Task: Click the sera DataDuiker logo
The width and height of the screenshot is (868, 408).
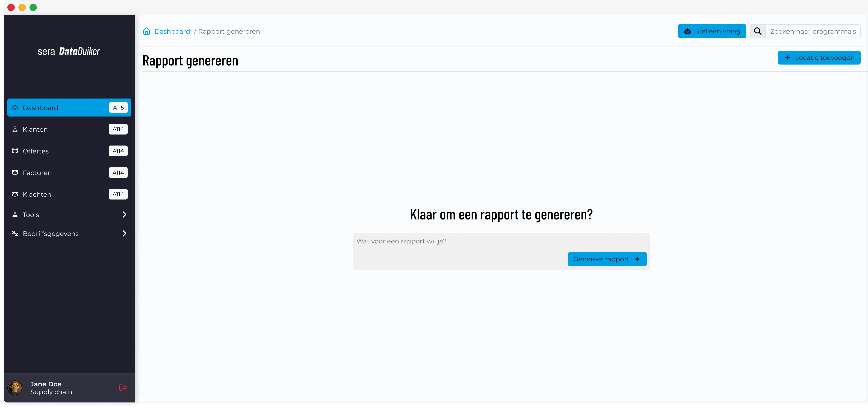Action: tap(69, 51)
